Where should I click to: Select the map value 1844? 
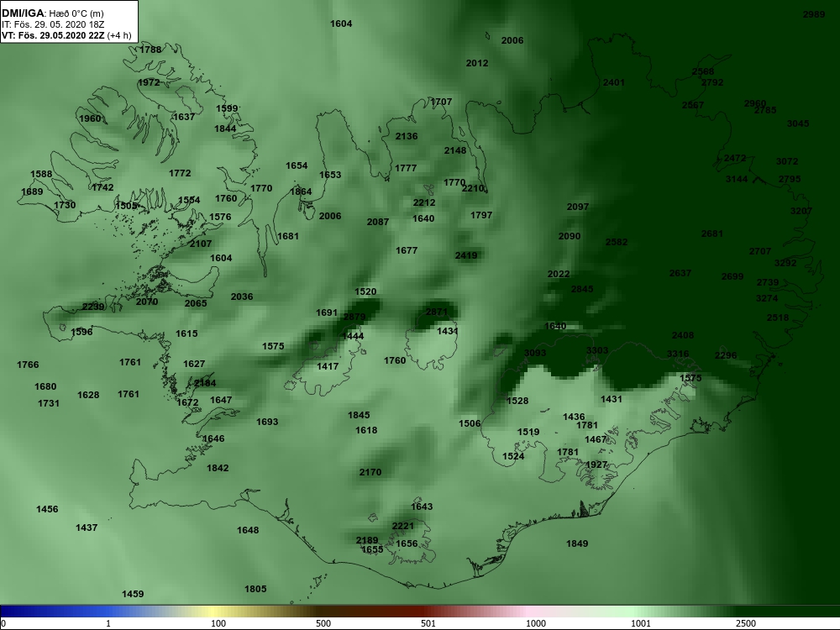[225, 129]
